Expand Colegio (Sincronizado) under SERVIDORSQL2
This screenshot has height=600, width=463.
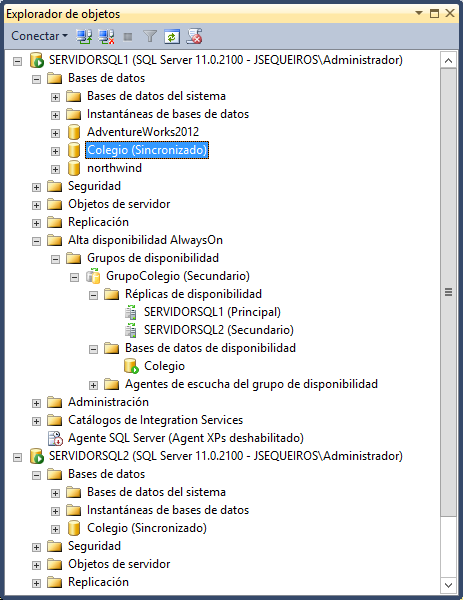pyautogui.click(x=55, y=529)
